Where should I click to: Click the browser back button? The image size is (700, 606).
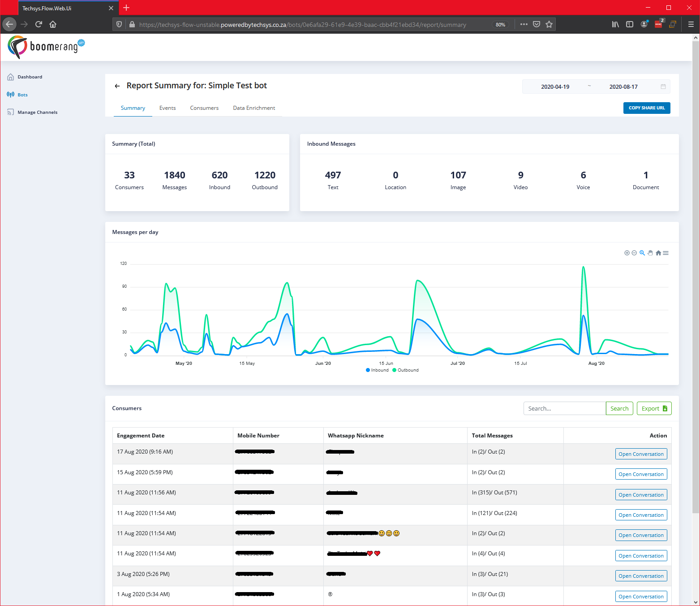point(9,24)
